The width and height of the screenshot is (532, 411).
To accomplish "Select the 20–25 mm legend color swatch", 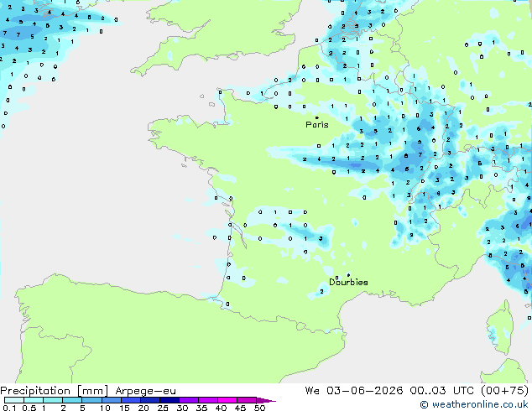I will coord(149,400).
